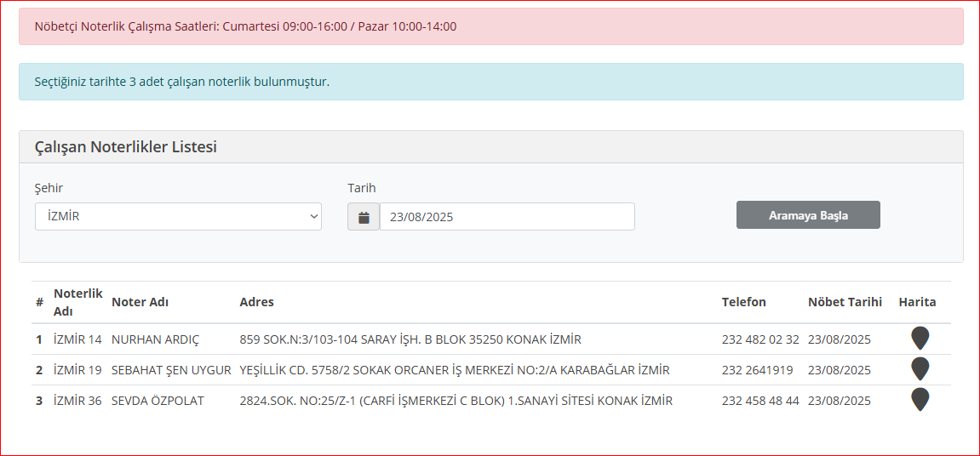Click the Şehir field label

(49, 188)
